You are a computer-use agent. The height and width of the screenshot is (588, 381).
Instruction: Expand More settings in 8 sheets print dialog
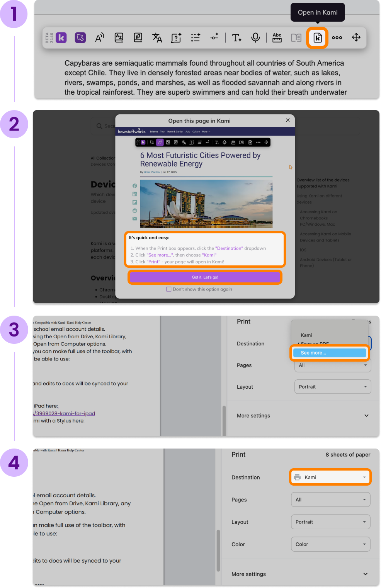pyautogui.click(x=300, y=574)
